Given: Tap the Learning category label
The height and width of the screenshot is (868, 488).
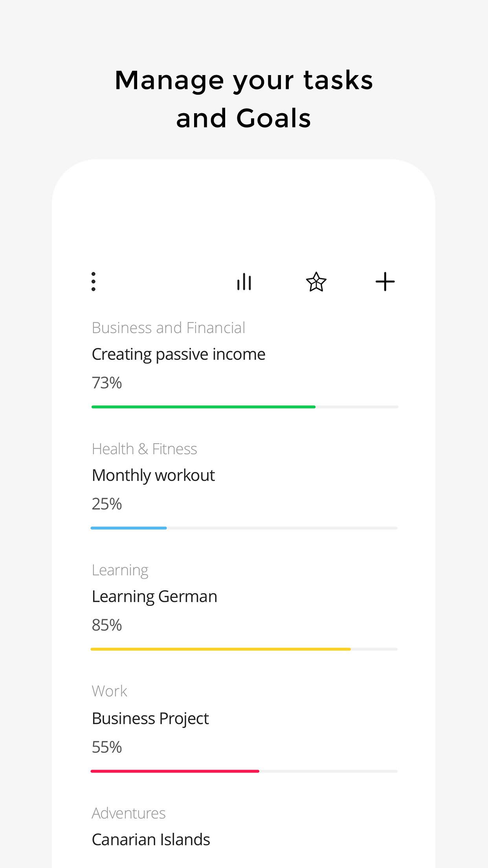Looking at the screenshot, I should point(120,570).
